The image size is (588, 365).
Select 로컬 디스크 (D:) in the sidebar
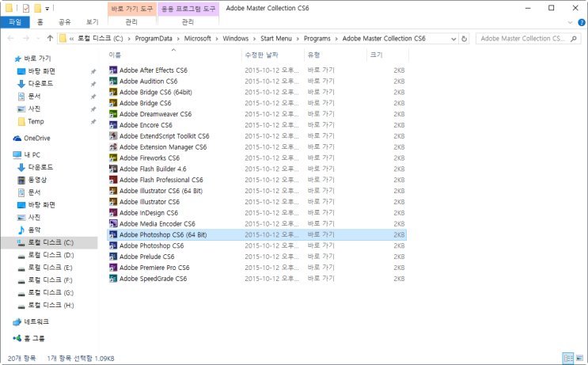coord(51,255)
